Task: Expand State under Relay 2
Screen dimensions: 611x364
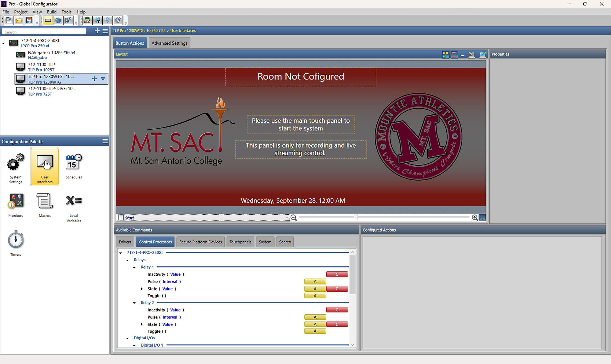Action: [x=142, y=324]
